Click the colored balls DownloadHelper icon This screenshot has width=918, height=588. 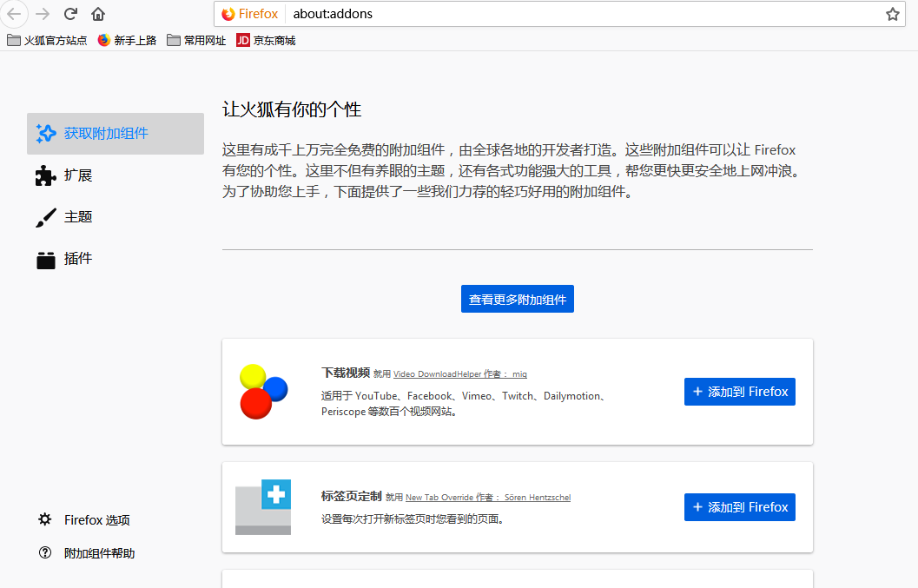click(263, 391)
